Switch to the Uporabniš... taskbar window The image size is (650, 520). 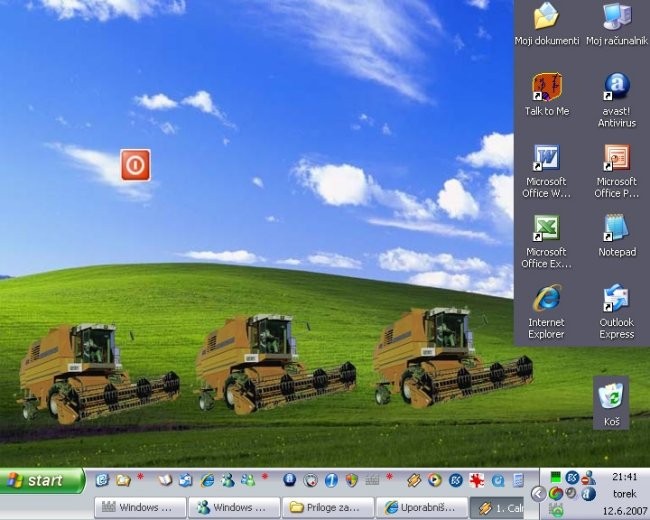[x=421, y=507]
